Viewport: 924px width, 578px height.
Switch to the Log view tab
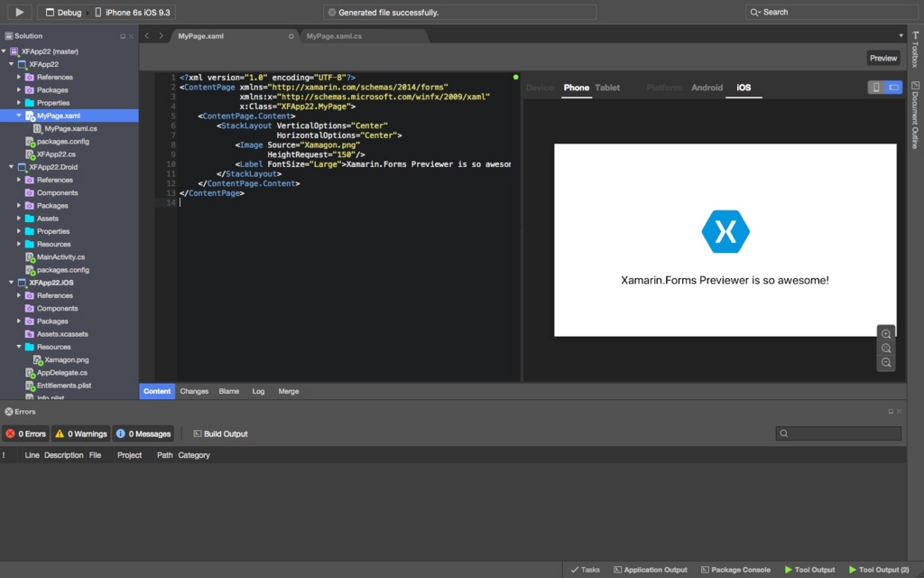point(258,391)
